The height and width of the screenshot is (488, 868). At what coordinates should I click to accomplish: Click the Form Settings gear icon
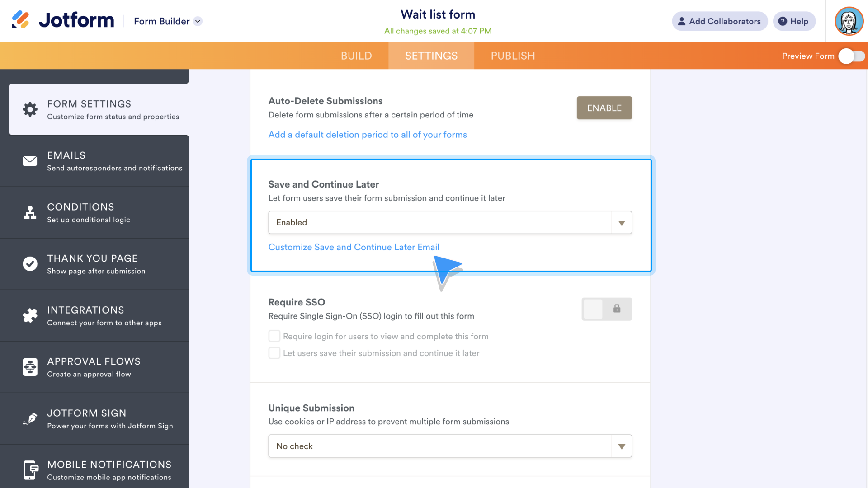pyautogui.click(x=30, y=108)
